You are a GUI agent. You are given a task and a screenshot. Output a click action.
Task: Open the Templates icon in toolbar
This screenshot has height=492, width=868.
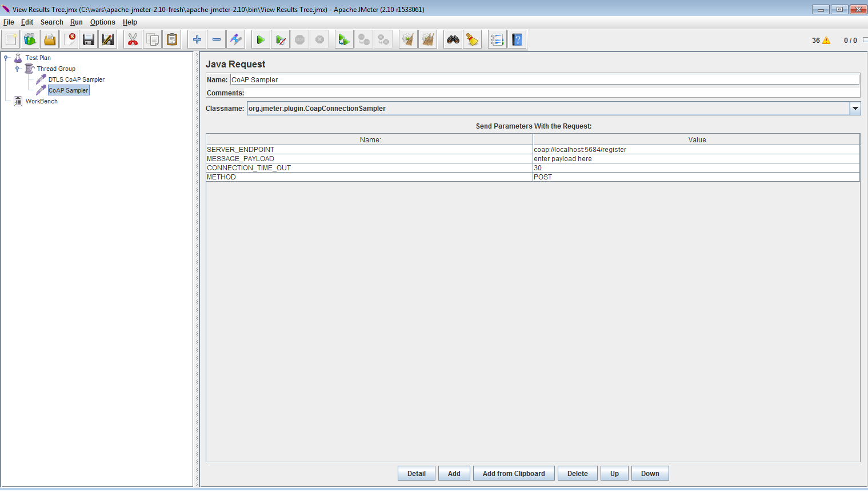(30, 39)
